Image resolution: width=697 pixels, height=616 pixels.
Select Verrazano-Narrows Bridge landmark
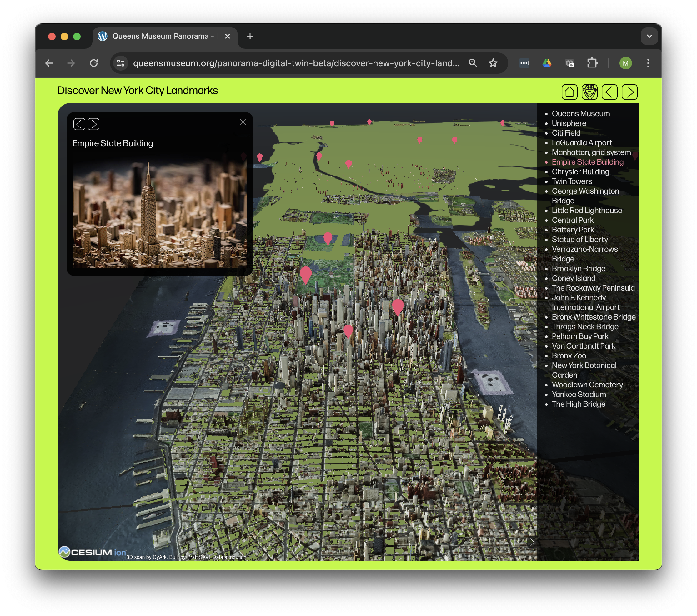pyautogui.click(x=585, y=254)
